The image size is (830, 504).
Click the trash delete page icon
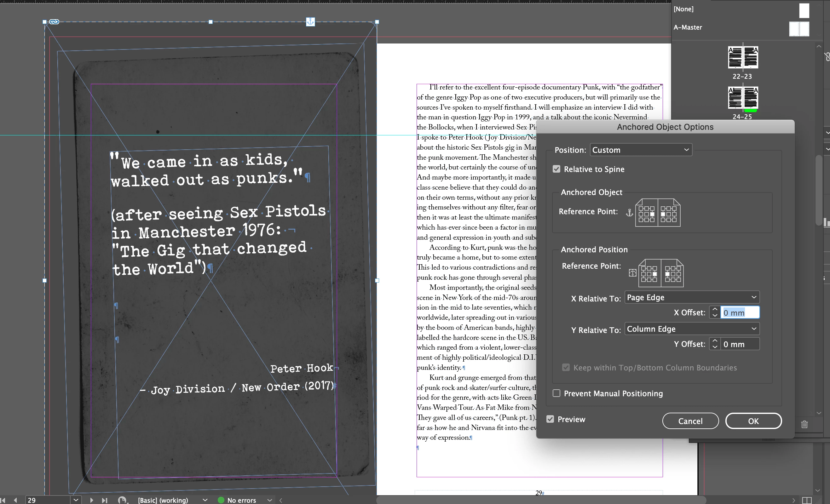tap(804, 424)
